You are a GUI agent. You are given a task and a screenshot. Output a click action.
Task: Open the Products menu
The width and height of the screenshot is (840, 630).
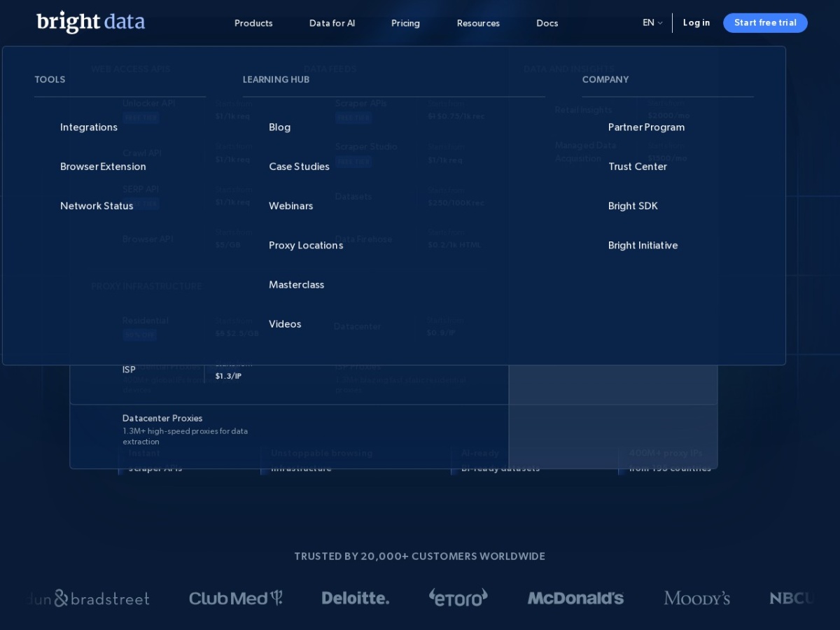253,23
